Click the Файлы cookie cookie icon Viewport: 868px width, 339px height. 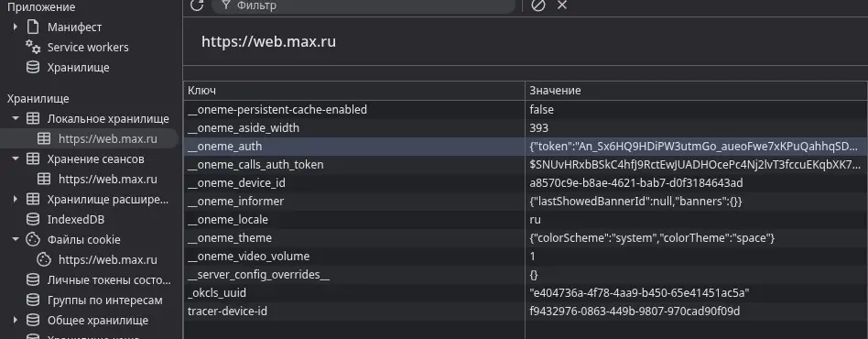tap(33, 239)
